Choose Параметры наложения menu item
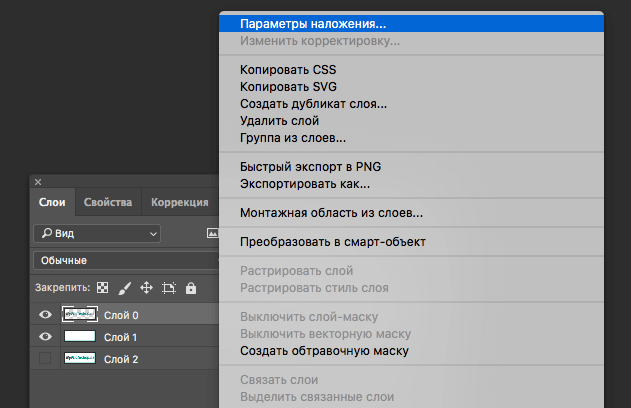Screen dimensions: 631x408 point(411,24)
